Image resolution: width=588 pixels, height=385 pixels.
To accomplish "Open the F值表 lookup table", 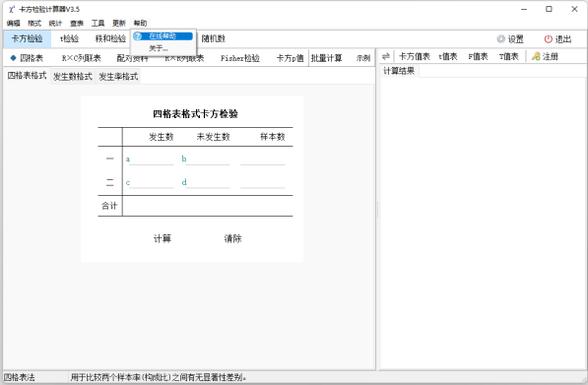I will point(478,56).
